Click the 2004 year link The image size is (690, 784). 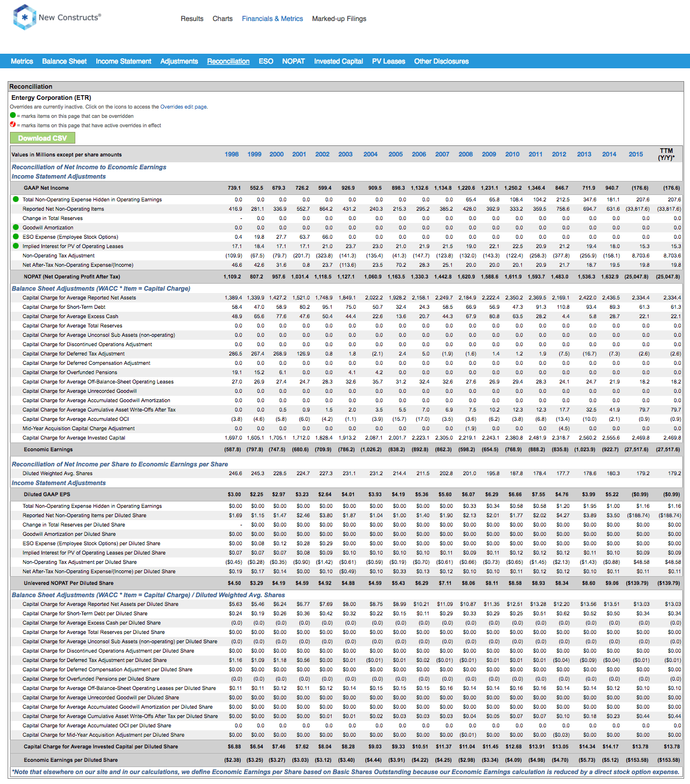tap(371, 155)
